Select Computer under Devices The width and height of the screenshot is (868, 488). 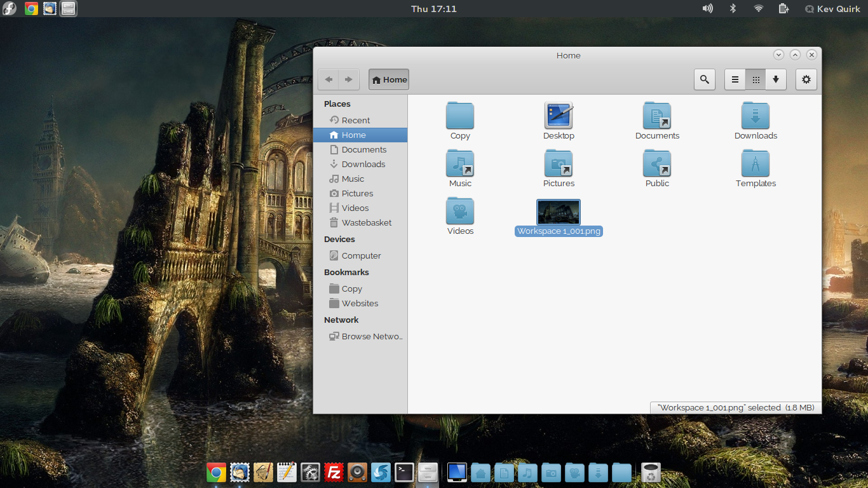[x=361, y=255]
